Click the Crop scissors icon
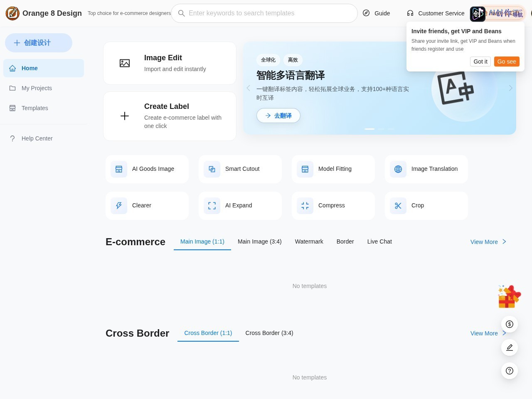Screen dimensions: 532x399 [398, 206]
